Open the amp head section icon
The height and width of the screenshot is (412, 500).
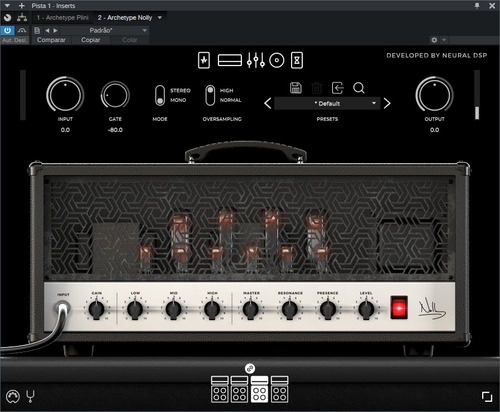pos(230,60)
